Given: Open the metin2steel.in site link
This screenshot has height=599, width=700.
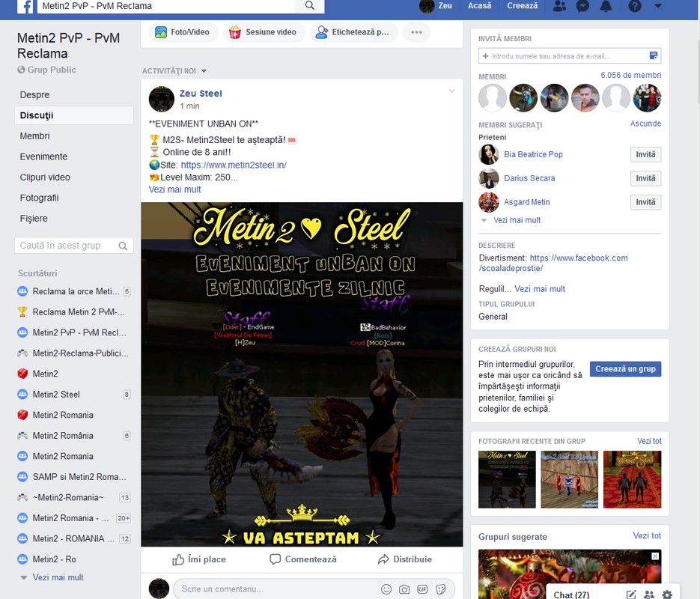Looking at the screenshot, I should click(234, 165).
